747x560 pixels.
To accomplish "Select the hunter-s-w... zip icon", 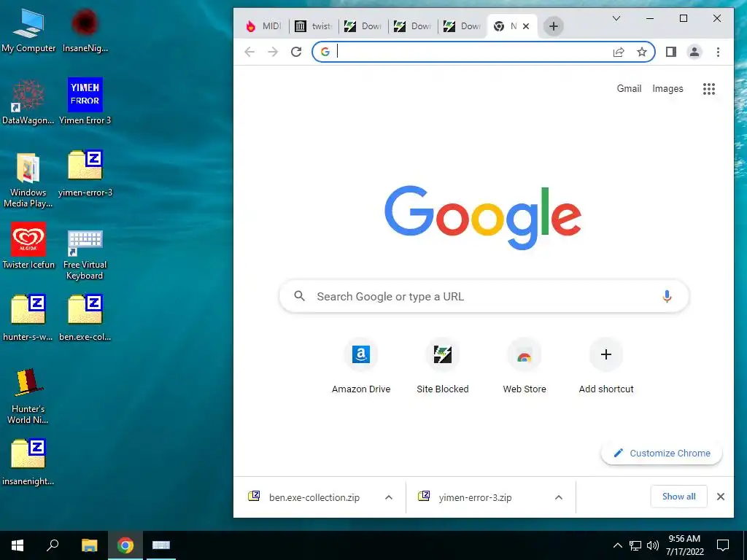I will 28,317.
